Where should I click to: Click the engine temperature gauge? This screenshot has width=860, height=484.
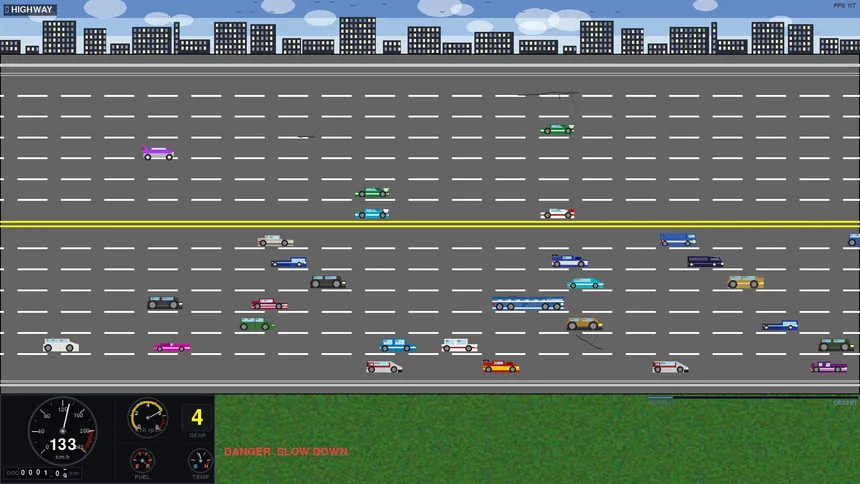pos(200,460)
